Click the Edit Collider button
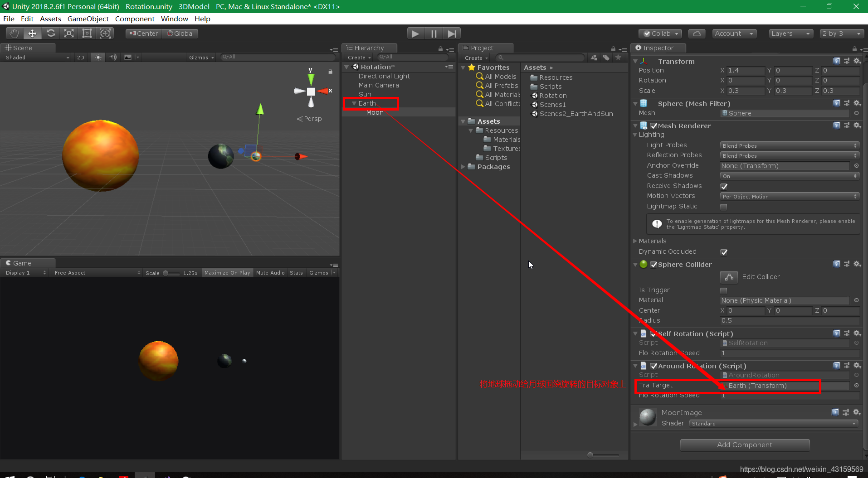Viewport: 868px width, 478px height. pyautogui.click(x=729, y=277)
